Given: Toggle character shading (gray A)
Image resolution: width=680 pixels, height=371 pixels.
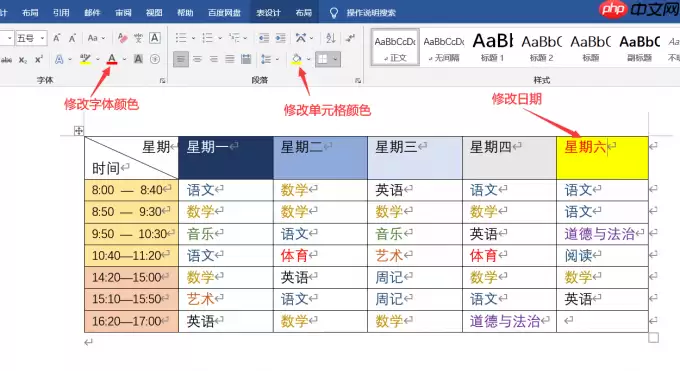Looking at the screenshot, I should click(138, 59).
